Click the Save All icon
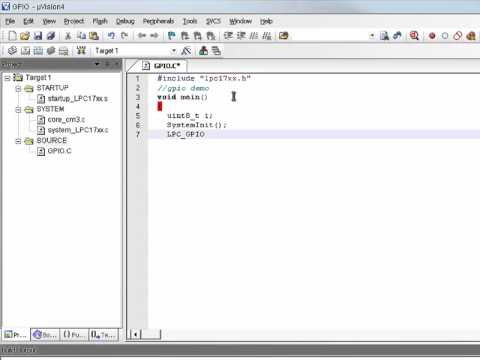This screenshot has width=480, height=360. pyautogui.click(x=51, y=36)
